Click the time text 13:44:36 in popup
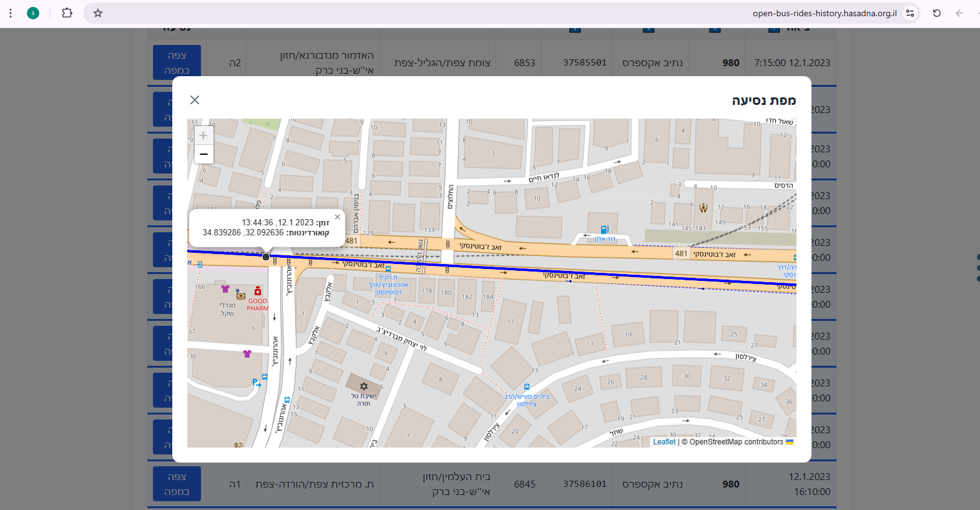The width and height of the screenshot is (980, 510). coord(257,222)
